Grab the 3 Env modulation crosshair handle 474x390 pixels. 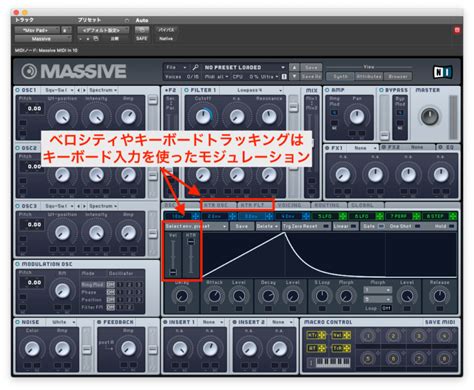coord(269,216)
